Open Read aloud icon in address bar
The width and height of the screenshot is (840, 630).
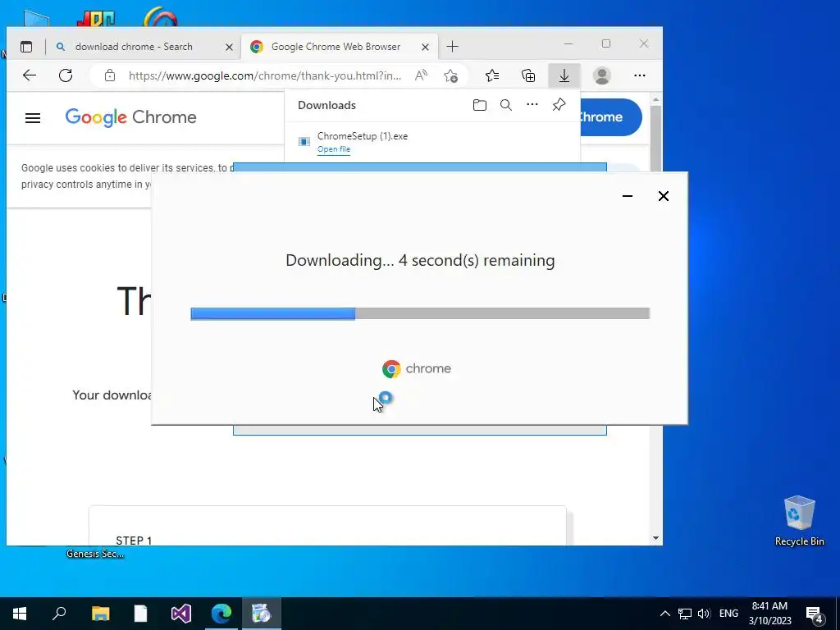[x=421, y=75]
